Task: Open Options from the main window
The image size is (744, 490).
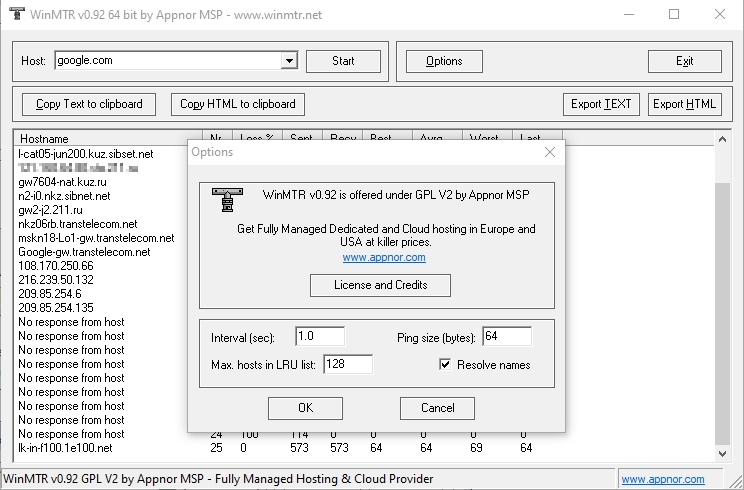Action: tap(444, 61)
